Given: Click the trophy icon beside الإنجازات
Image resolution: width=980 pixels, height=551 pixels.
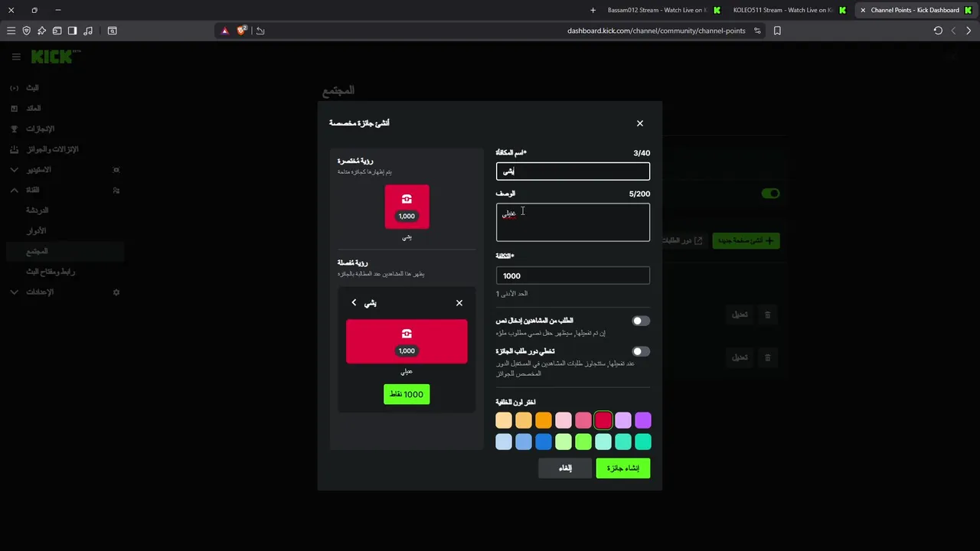Looking at the screenshot, I should tap(14, 129).
